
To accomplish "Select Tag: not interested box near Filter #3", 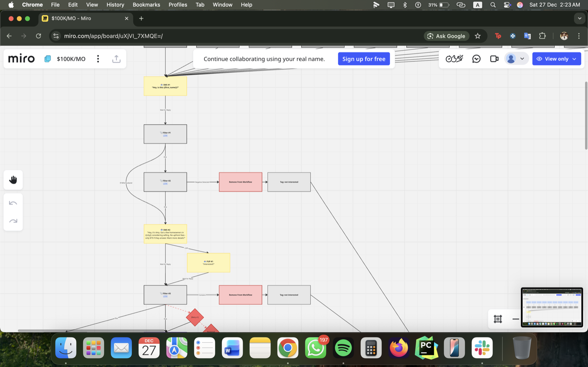I will click(x=289, y=295).
